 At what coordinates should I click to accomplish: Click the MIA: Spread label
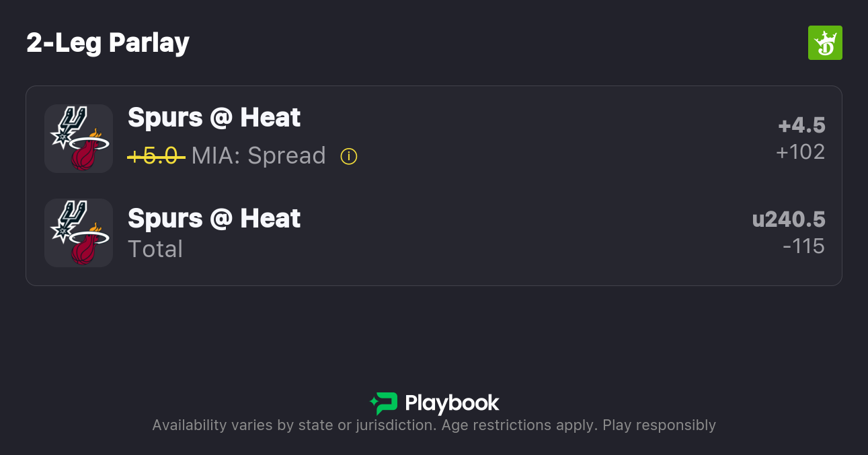tap(258, 156)
